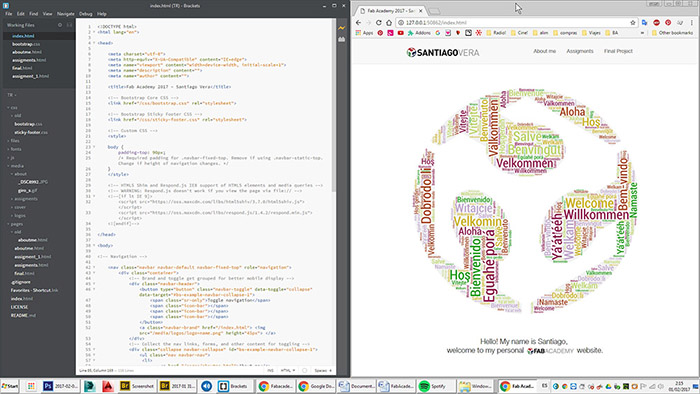Click the Live Preview lightning icon
This screenshot has width=700, height=394.
point(342,28)
